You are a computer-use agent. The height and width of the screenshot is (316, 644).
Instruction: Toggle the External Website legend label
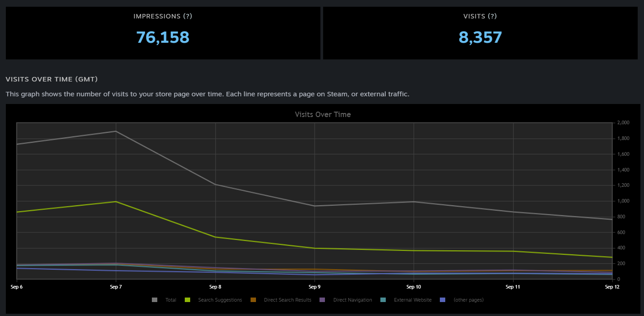(x=413, y=300)
